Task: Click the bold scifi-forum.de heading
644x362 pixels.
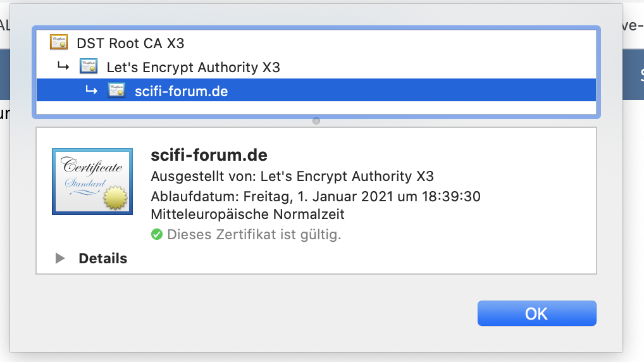Action: point(209,155)
